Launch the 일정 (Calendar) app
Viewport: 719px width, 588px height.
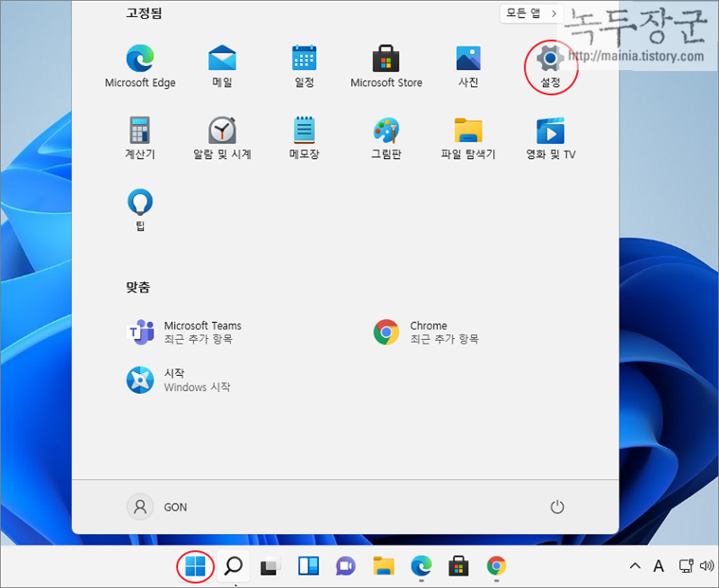pos(304,67)
